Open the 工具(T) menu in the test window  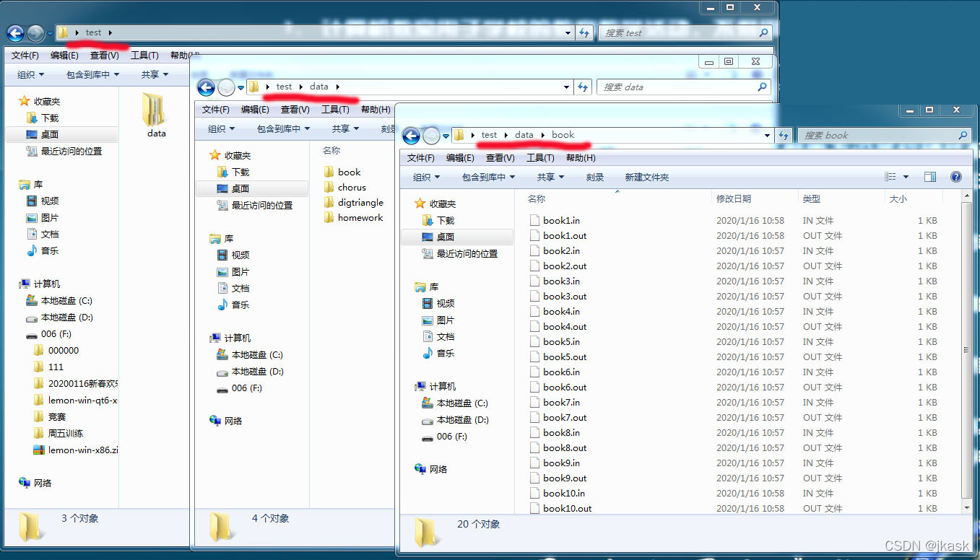click(144, 56)
